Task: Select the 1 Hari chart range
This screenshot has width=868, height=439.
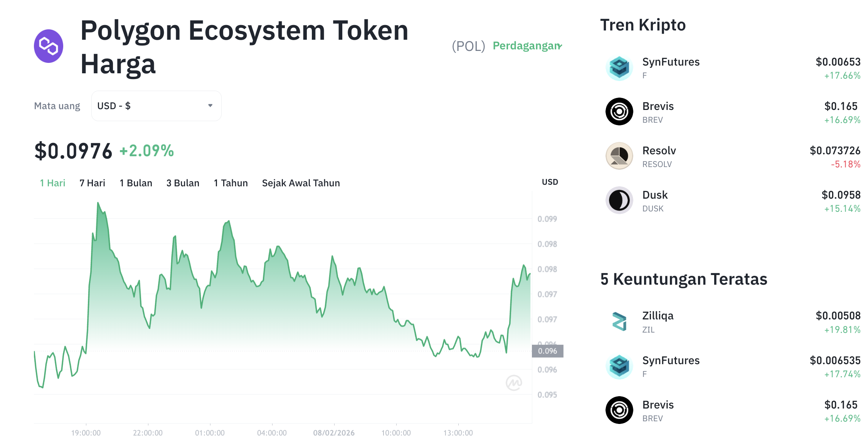Action: pos(52,183)
